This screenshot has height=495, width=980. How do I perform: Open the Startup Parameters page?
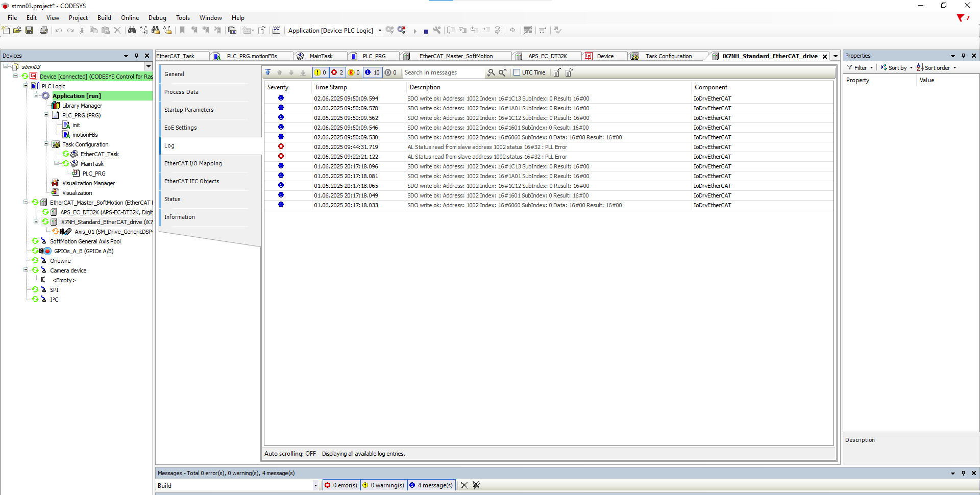point(189,110)
